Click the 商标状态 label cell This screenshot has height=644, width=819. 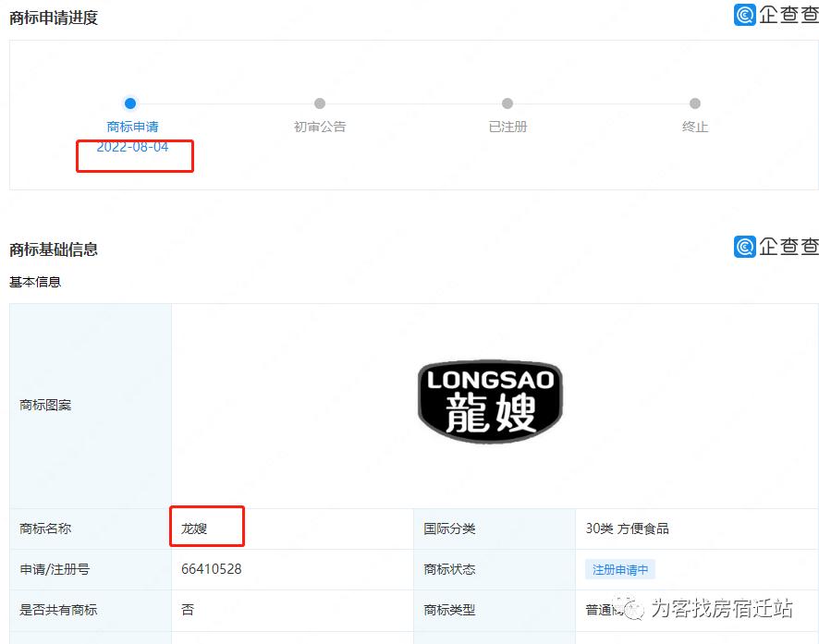[495, 569]
